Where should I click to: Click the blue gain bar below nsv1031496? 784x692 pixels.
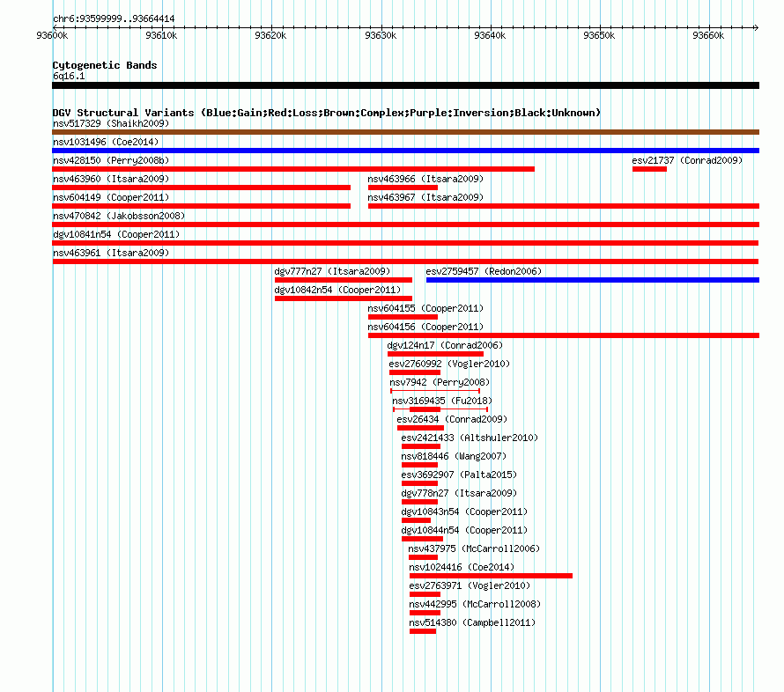point(405,151)
